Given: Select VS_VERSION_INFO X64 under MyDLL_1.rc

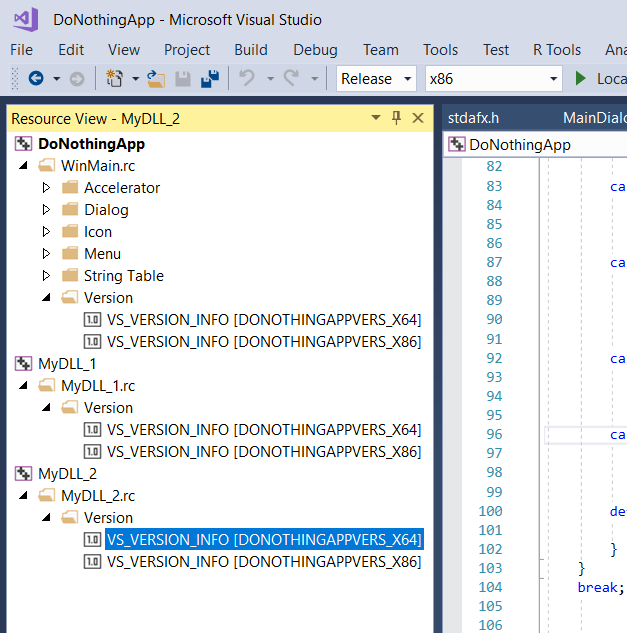Looking at the screenshot, I should tap(264, 430).
